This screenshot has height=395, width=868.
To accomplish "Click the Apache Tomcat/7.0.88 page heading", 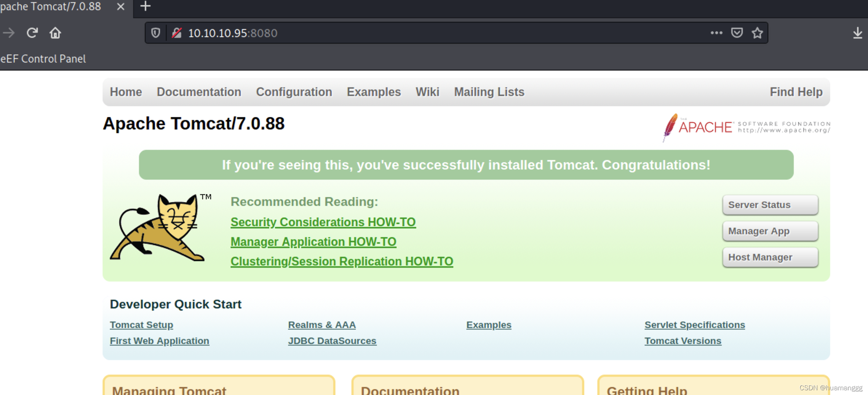I will click(194, 124).
